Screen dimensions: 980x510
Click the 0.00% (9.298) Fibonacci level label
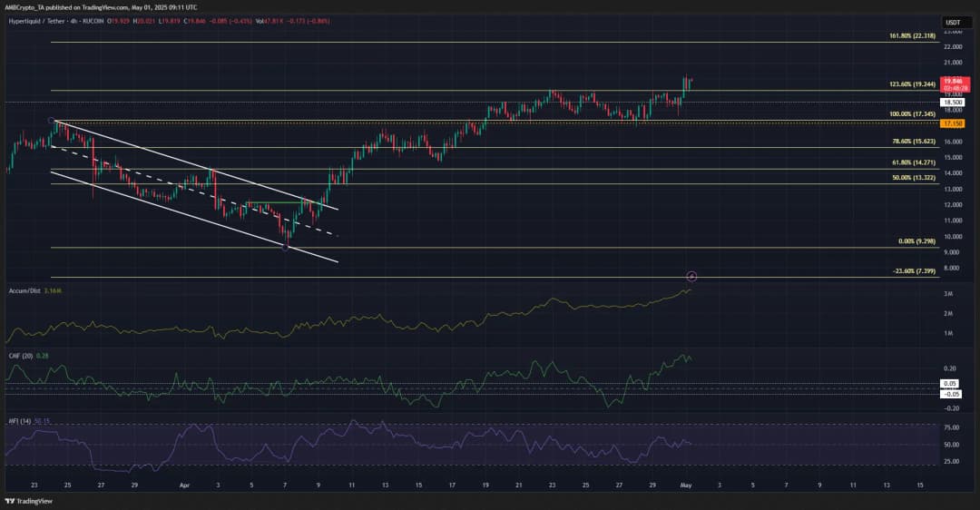pyautogui.click(x=913, y=241)
